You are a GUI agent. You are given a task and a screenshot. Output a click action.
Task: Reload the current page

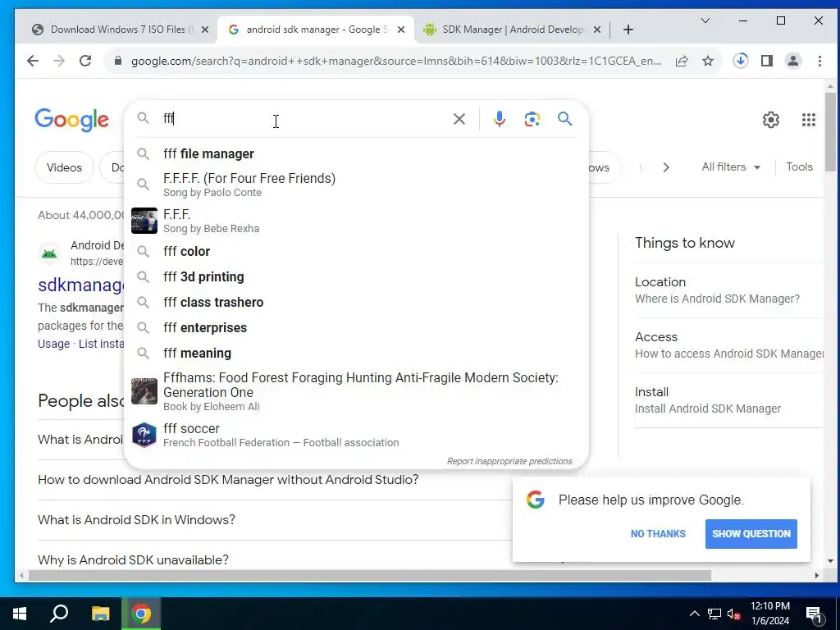point(85,61)
